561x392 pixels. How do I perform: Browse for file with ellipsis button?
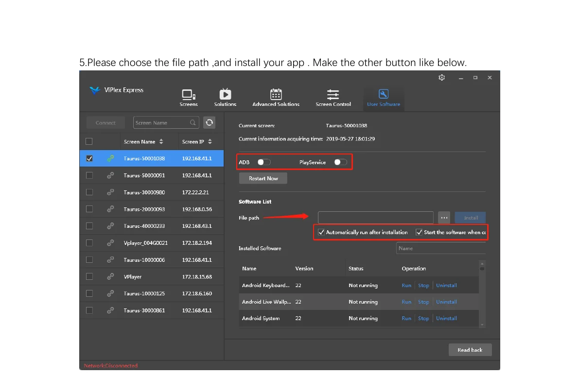[x=444, y=218]
